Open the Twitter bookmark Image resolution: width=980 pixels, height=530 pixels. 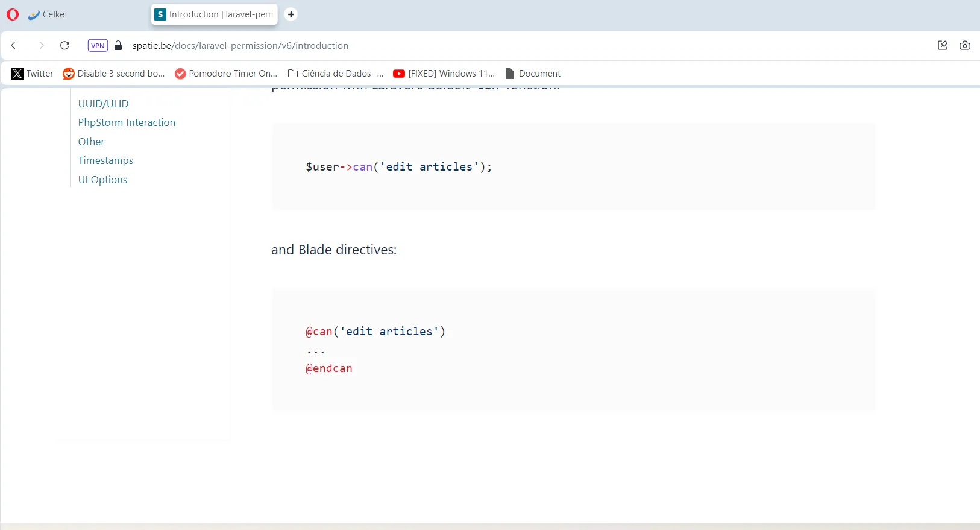(x=33, y=74)
